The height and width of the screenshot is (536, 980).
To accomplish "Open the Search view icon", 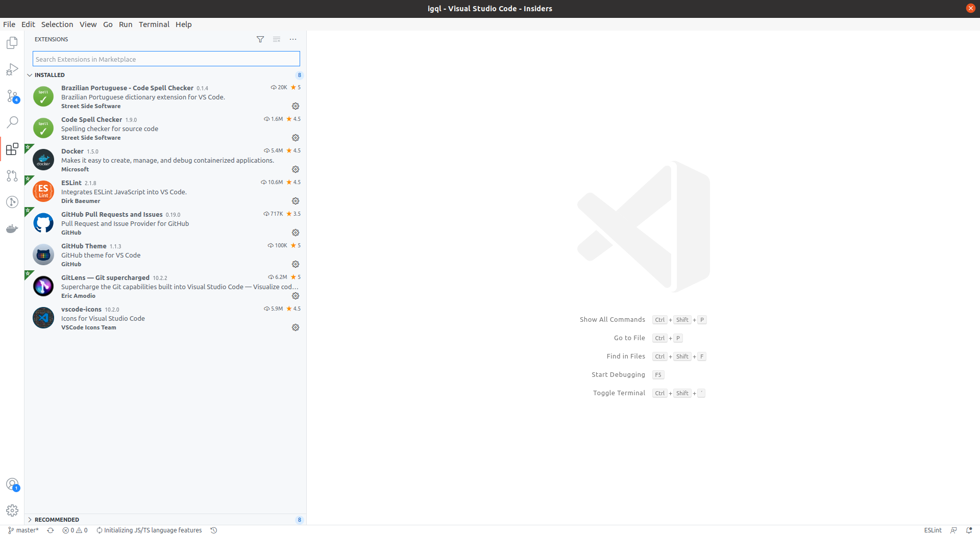I will [x=12, y=122].
